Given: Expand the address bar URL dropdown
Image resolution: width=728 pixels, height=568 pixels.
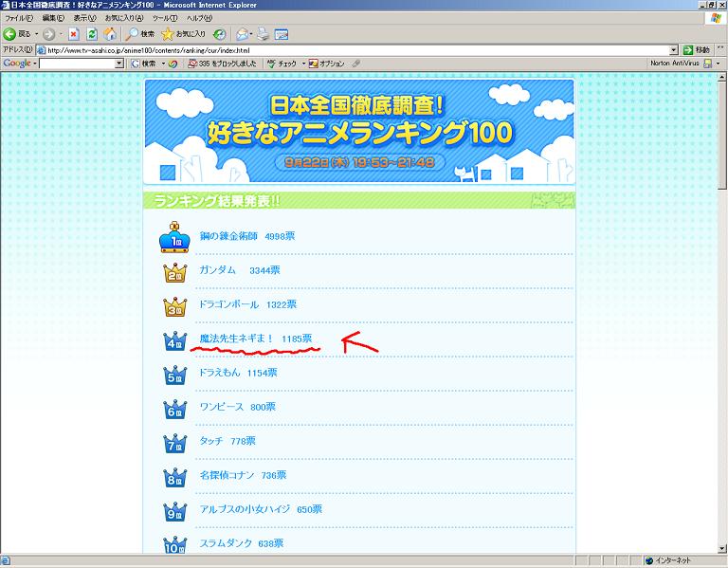Looking at the screenshot, I should point(674,50).
